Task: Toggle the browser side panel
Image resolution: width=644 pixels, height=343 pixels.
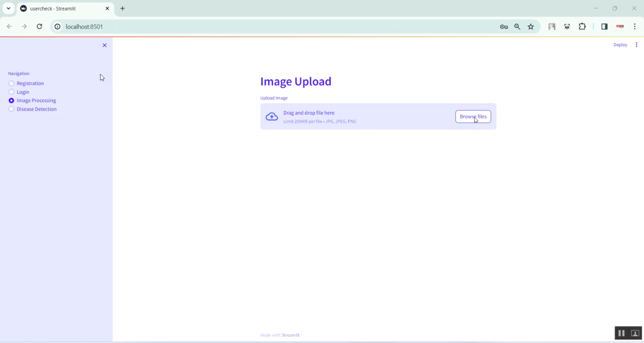Action: pyautogui.click(x=605, y=27)
